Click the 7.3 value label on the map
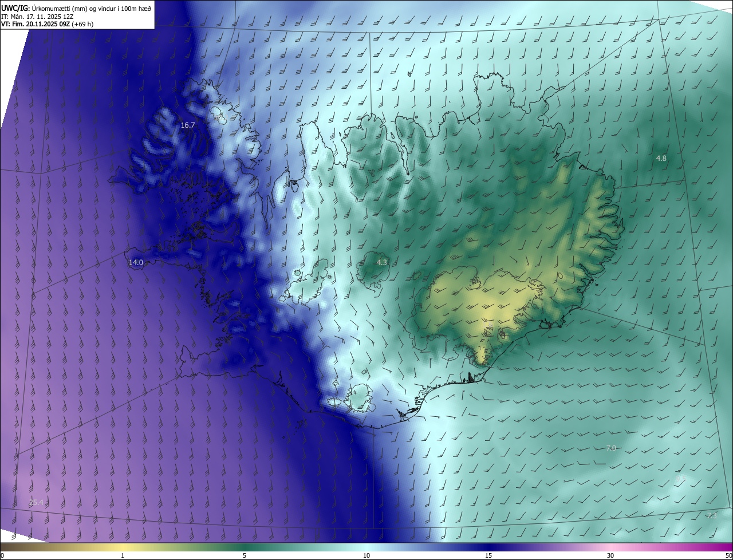This screenshot has height=560, width=733. click(712, 515)
